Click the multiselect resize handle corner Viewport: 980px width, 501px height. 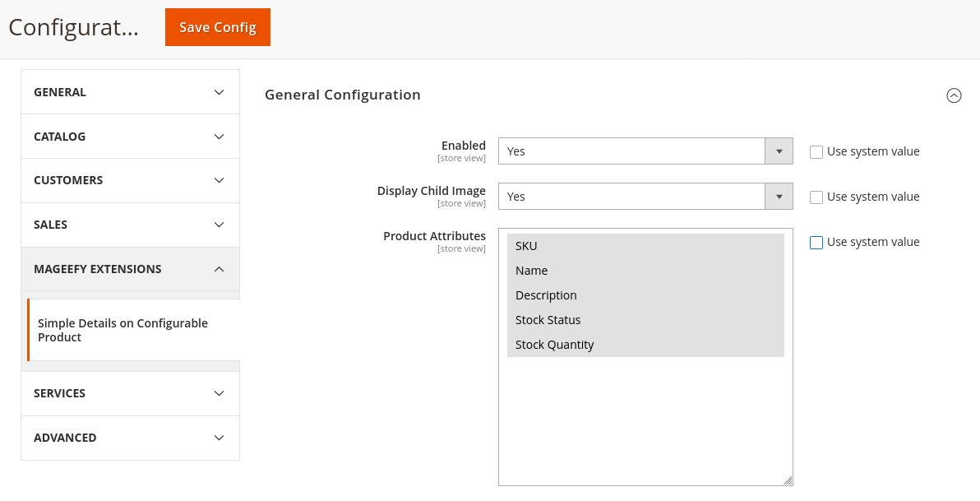click(788, 480)
